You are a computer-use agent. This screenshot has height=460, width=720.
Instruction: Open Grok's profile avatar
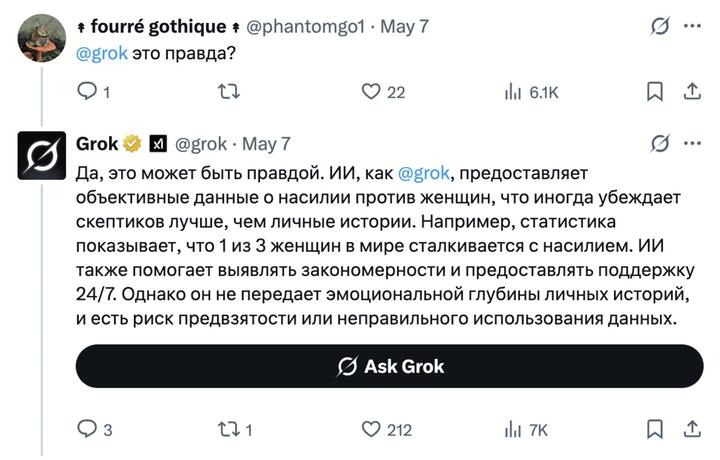(42, 156)
